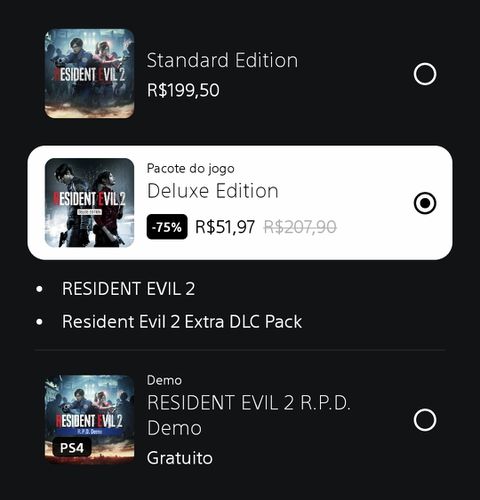
Task: Click the Deluxe Edition title
Action: click(213, 191)
